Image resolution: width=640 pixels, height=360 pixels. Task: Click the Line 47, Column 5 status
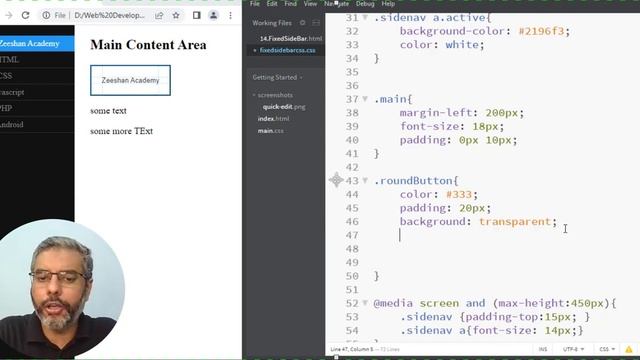click(x=352, y=349)
